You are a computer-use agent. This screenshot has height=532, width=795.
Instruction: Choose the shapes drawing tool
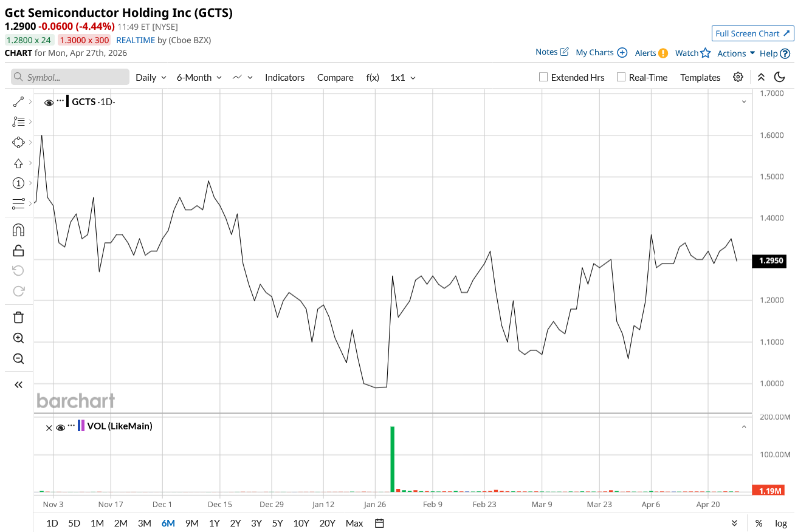[x=18, y=142]
